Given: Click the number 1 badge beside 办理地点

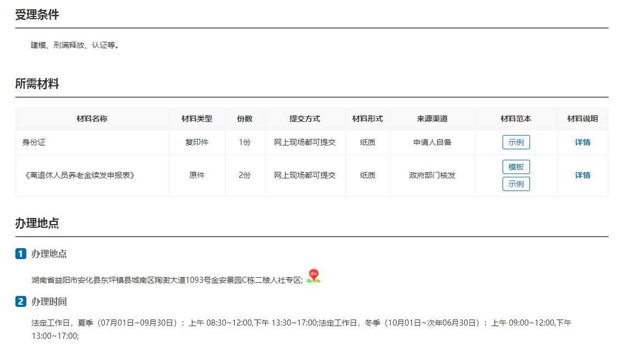Looking at the screenshot, I should point(21,254).
